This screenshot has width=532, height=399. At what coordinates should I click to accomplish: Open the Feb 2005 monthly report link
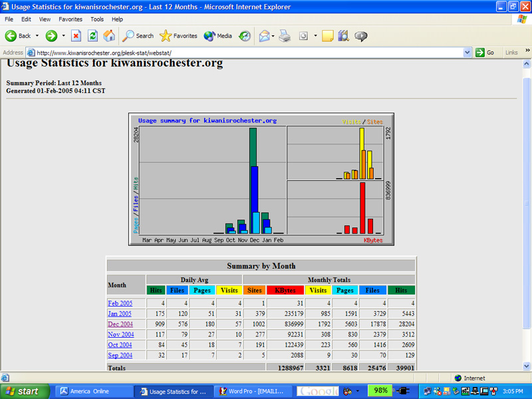click(x=120, y=303)
